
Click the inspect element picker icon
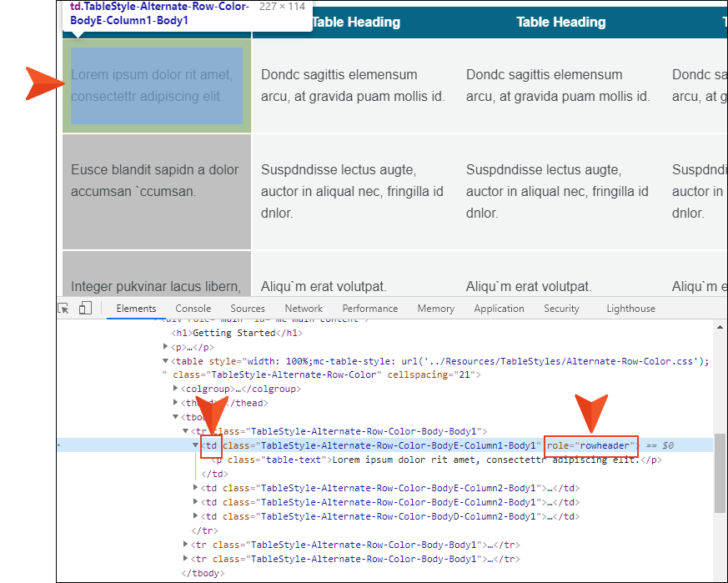pos(65,309)
